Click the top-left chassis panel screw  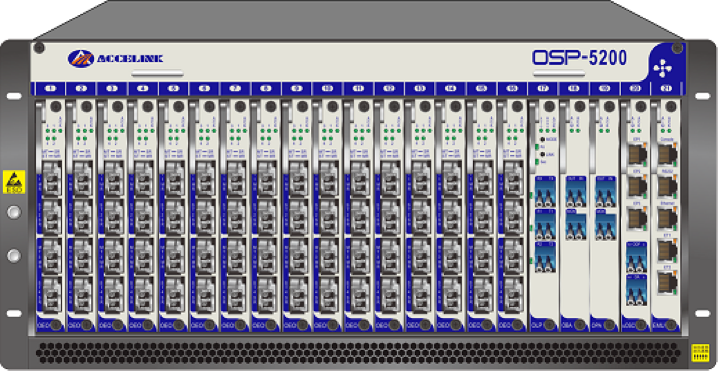[x=39, y=48]
